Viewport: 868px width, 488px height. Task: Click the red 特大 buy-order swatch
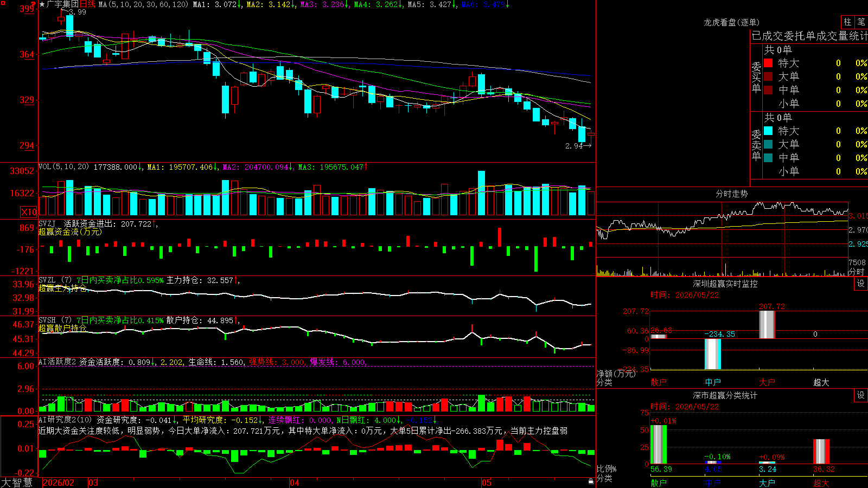click(768, 63)
